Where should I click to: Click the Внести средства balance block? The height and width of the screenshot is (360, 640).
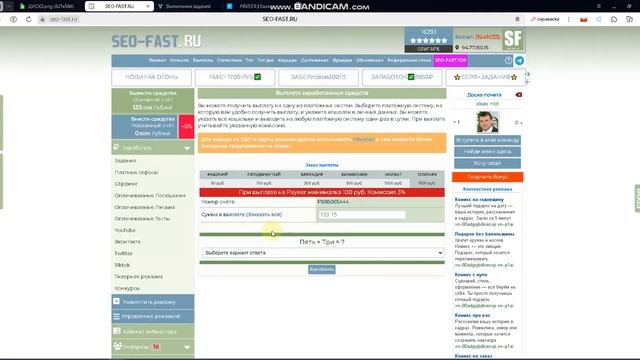click(x=145, y=126)
